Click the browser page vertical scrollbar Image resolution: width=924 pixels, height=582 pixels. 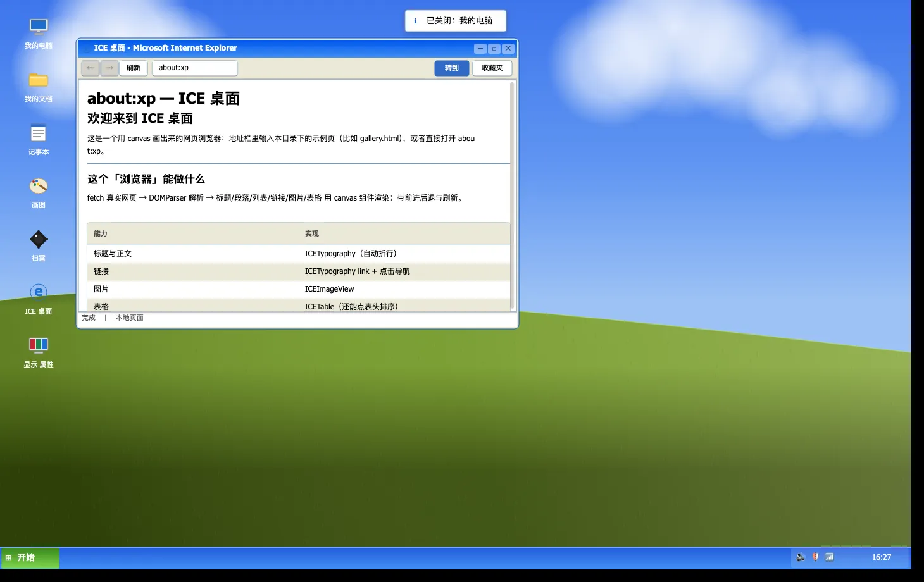[x=513, y=195]
